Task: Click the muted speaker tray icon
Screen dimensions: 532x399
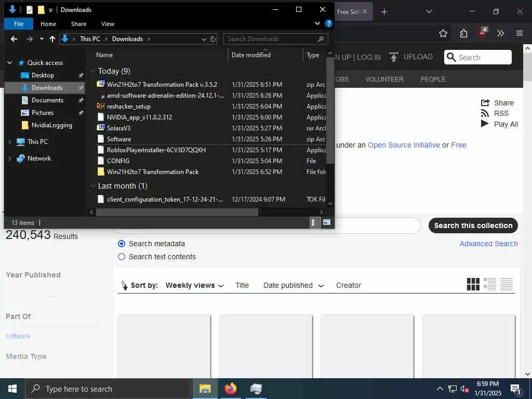Action: (x=464, y=389)
